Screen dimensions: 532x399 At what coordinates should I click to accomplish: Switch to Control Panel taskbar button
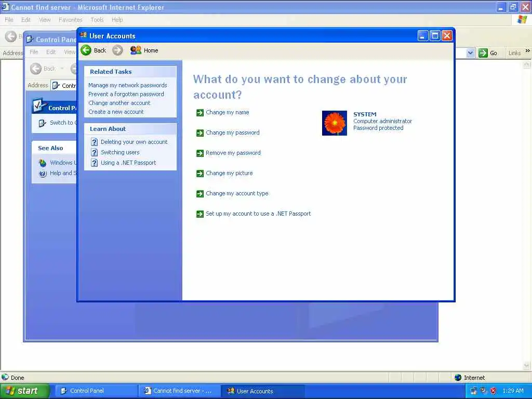(x=97, y=391)
